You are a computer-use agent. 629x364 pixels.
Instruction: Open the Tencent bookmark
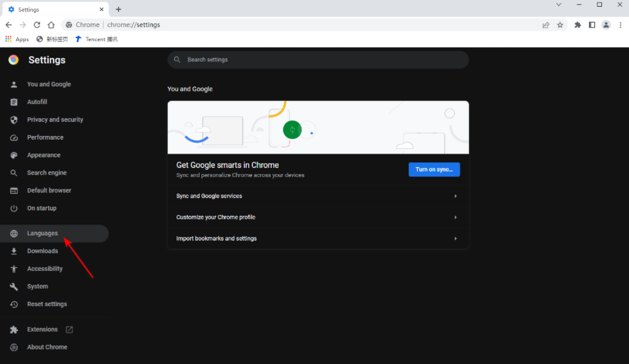tap(96, 39)
